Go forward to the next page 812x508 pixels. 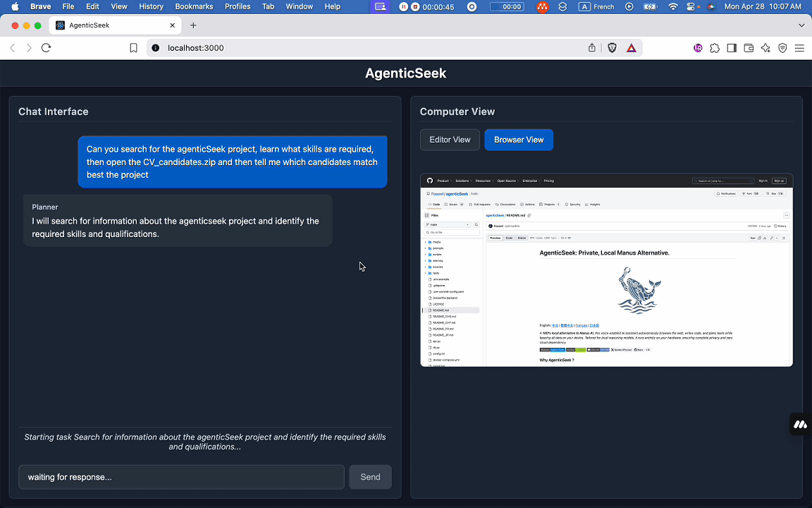[x=29, y=48]
